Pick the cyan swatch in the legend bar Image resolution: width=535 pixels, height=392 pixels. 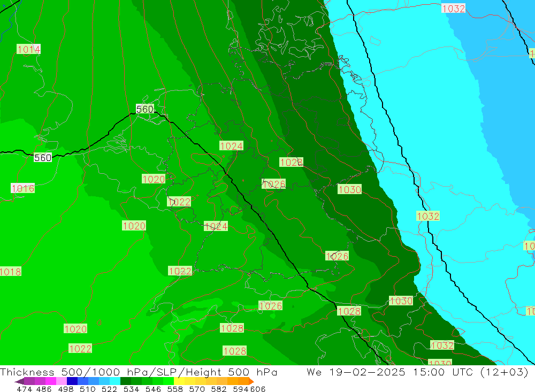click(x=115, y=381)
